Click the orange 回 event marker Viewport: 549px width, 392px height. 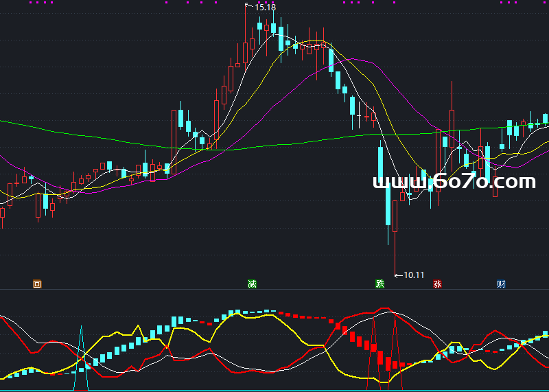click(37, 284)
